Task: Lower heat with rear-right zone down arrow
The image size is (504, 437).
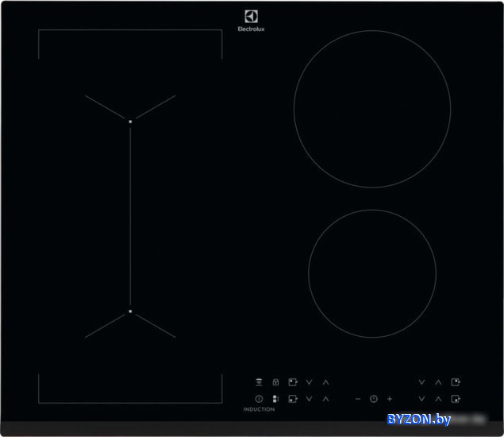Action: (x=421, y=382)
